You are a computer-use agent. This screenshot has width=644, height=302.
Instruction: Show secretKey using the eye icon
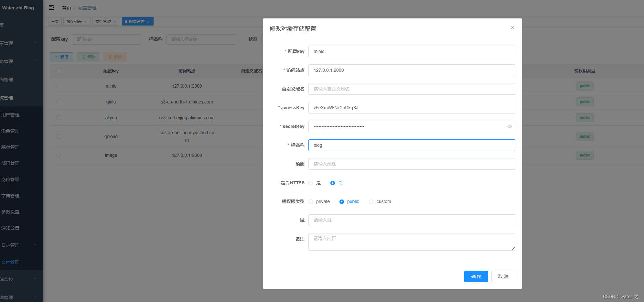point(510,126)
